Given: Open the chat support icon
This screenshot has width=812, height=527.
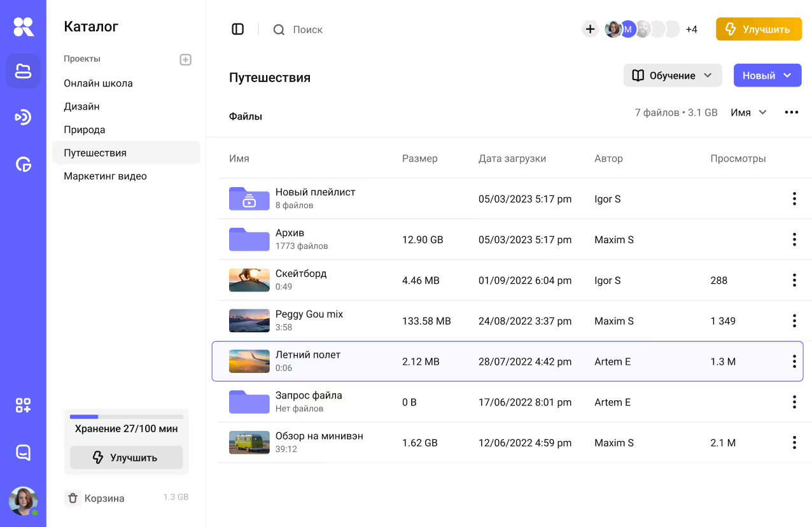Looking at the screenshot, I should click(24, 453).
